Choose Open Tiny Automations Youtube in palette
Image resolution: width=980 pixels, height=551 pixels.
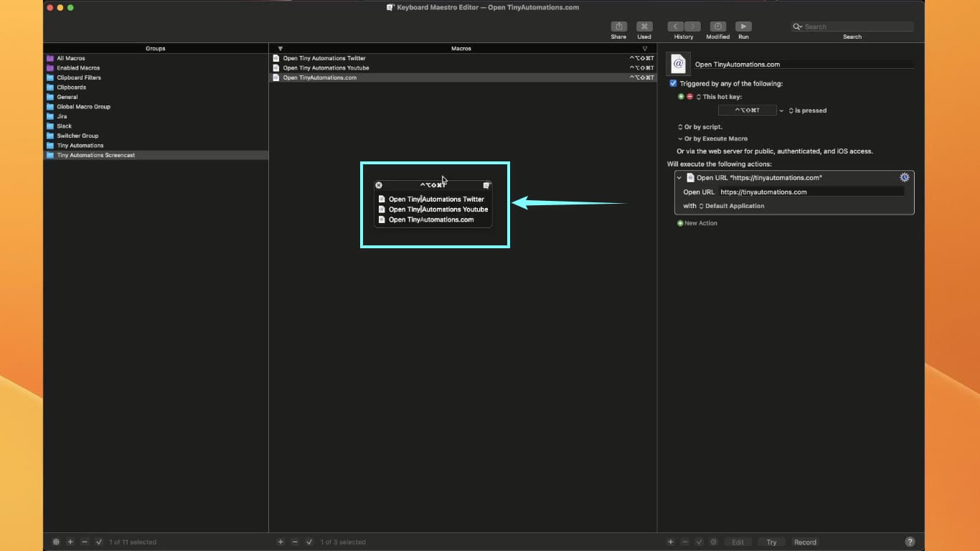pos(433,209)
